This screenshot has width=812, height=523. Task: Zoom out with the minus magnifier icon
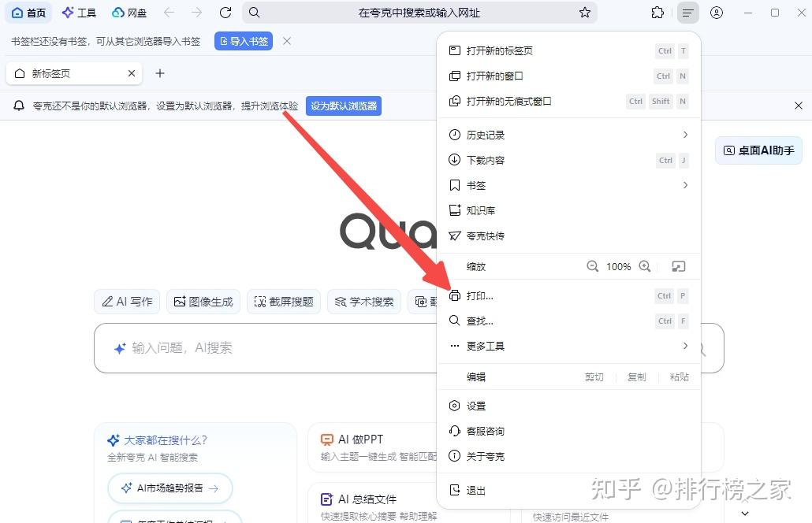pos(592,266)
